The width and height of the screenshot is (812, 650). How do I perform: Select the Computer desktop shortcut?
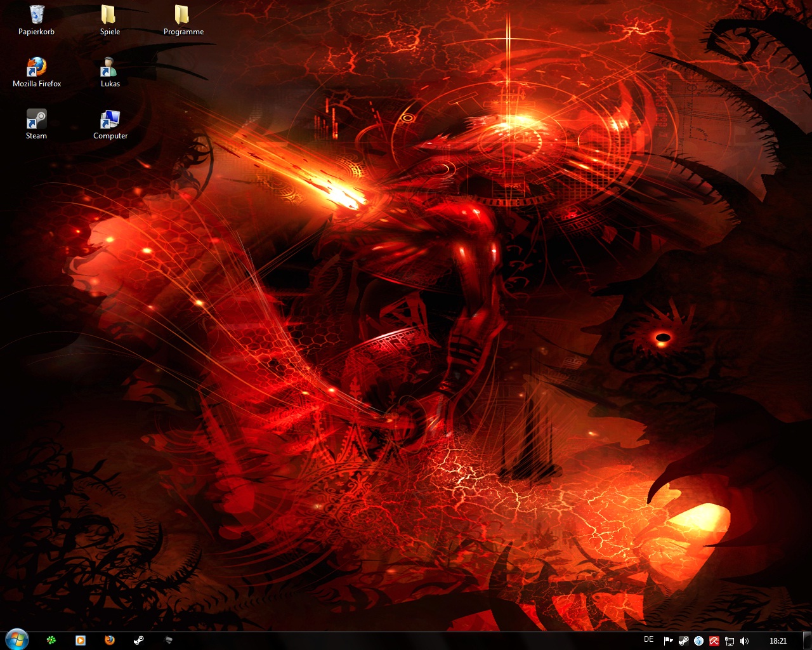point(110,124)
